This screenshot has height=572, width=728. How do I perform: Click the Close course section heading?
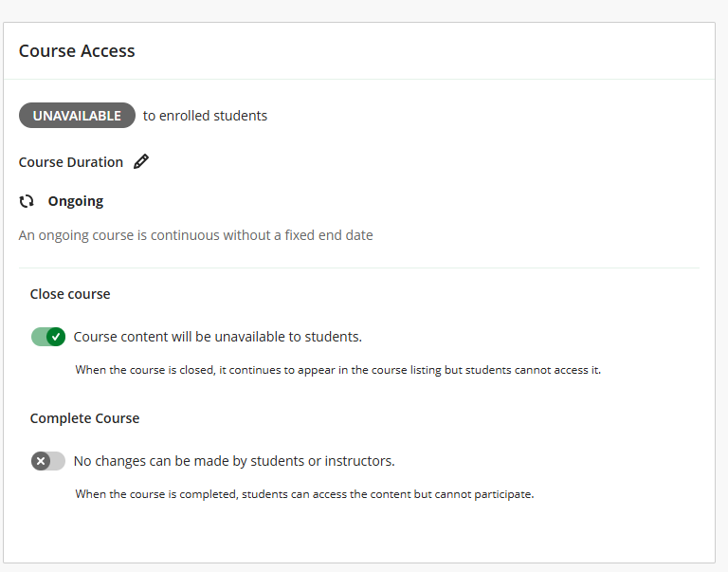(x=70, y=294)
